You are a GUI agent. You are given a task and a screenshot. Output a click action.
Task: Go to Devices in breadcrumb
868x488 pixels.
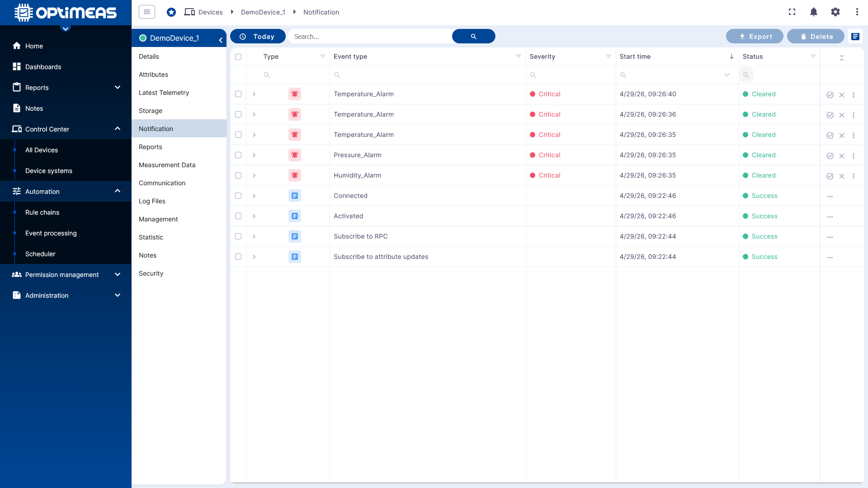210,12
